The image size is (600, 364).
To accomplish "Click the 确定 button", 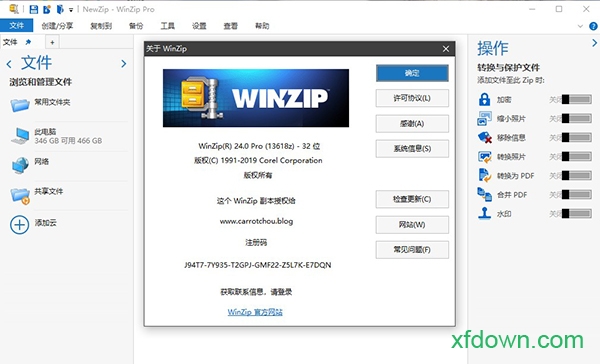I will click(412, 73).
